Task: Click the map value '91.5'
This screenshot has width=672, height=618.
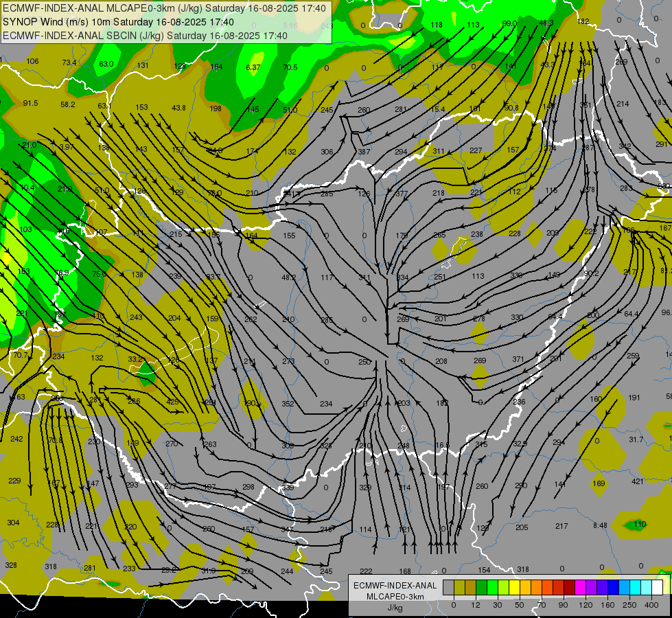Action: tap(30, 104)
